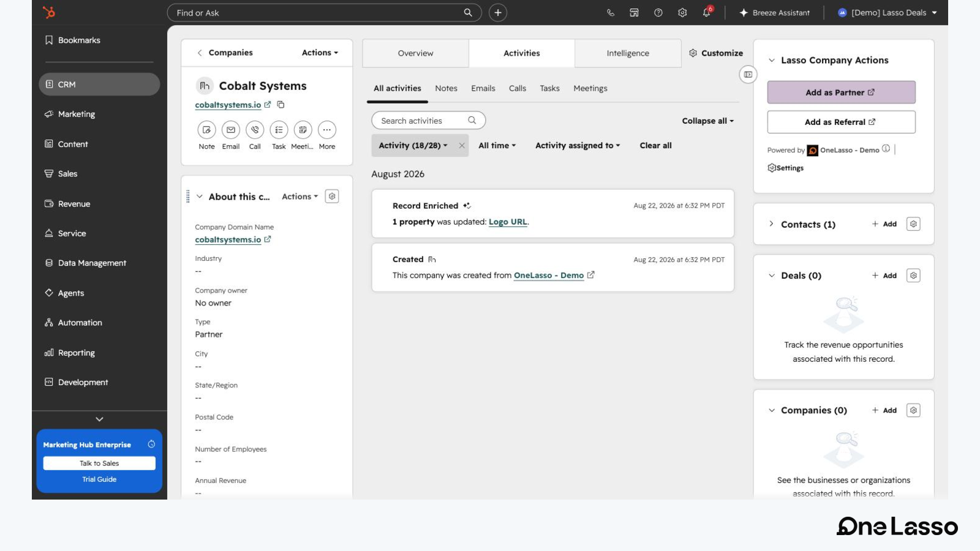This screenshot has width=980, height=551.
Task: Open Reporting in the left sidebar
Action: point(76,353)
